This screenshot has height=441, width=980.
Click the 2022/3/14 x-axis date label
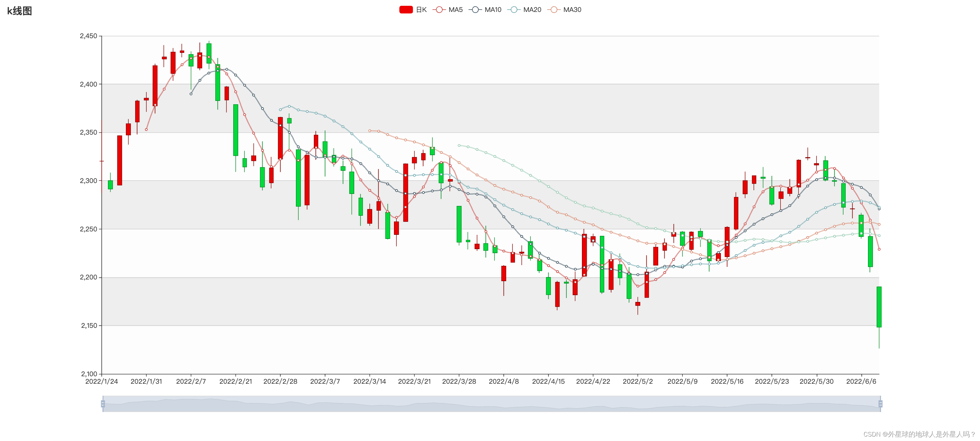tap(370, 381)
